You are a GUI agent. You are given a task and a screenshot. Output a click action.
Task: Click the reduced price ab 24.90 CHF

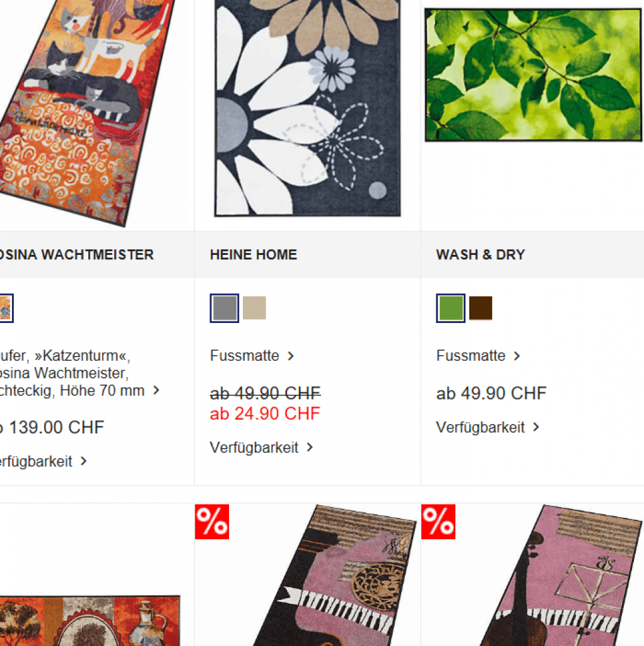click(265, 414)
